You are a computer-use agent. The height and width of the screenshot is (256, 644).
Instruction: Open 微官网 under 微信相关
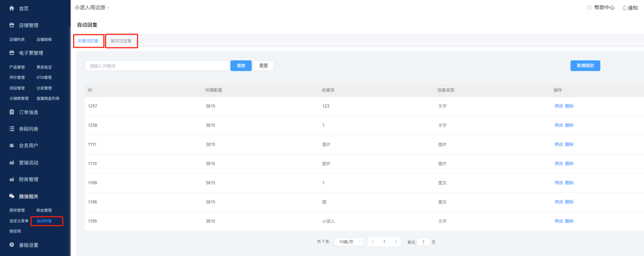pos(15,231)
